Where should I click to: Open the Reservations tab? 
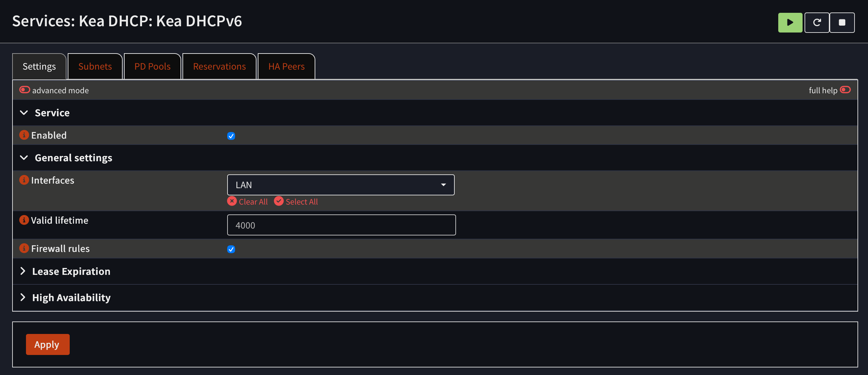pos(219,67)
